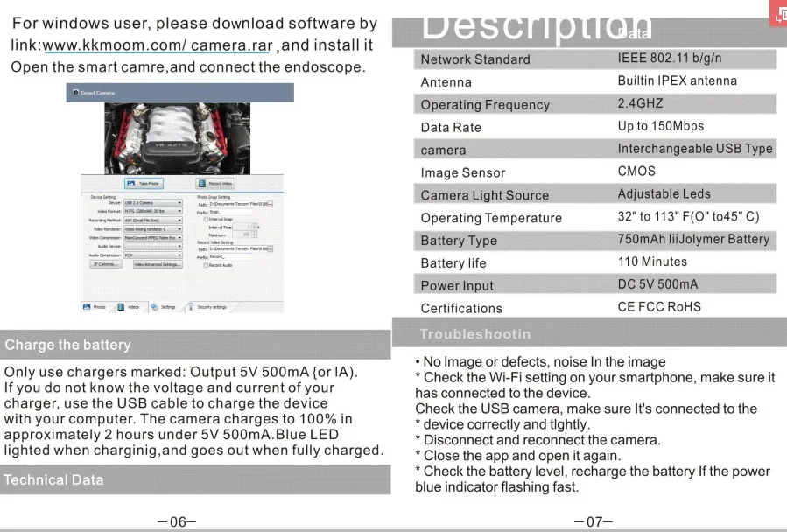Image resolution: width=787 pixels, height=532 pixels.
Task: Click the Maximum value stepper arrows
Action: pyautogui.click(x=255, y=234)
